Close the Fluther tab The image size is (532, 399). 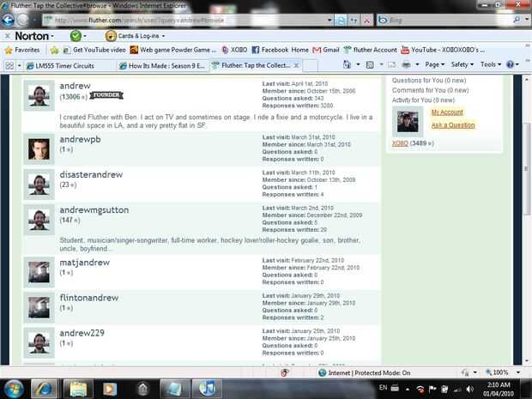[x=296, y=65]
